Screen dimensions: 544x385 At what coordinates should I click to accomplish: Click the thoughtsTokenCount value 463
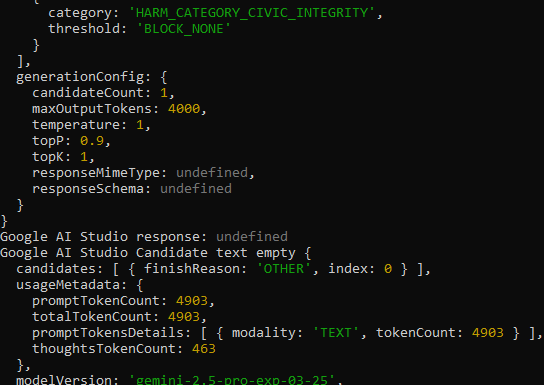click(204, 349)
